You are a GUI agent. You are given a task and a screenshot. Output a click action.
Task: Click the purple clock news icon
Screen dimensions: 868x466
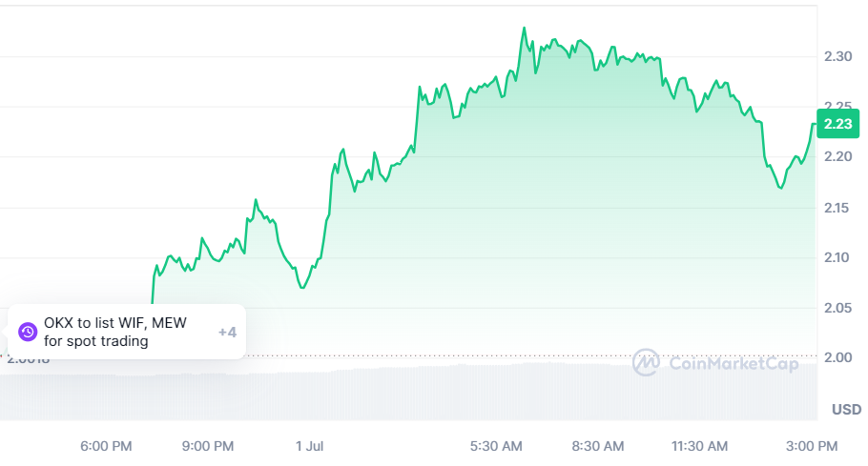tap(28, 332)
